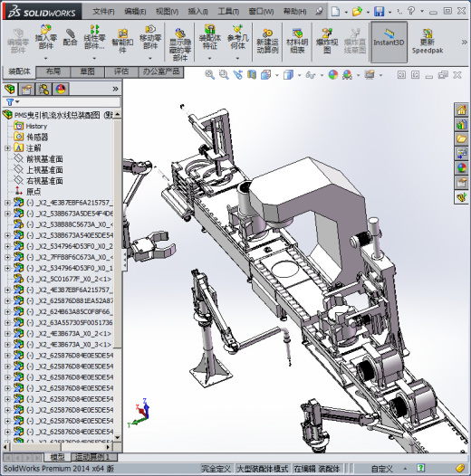Screen dimensions: 471x476
Task: Select the Zoom to Fit magnifier icon
Action: coord(209,74)
